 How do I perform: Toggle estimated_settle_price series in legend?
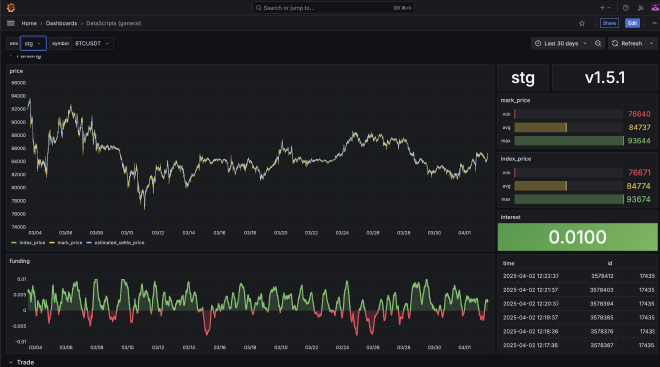coord(115,242)
